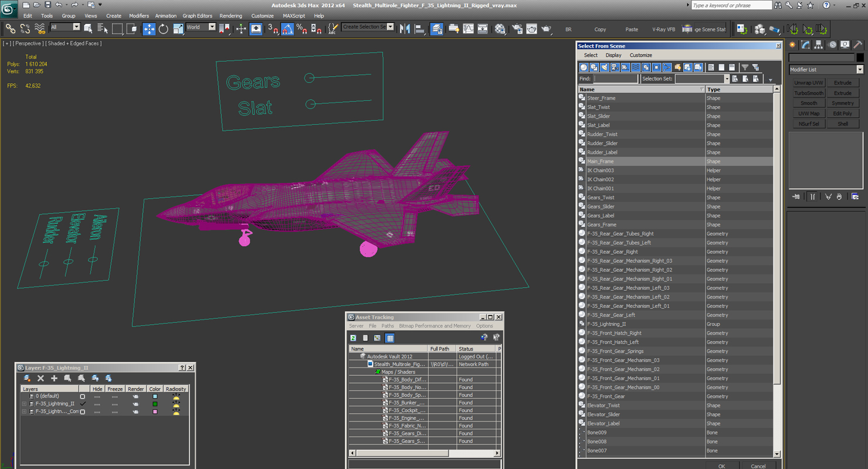Open the Rendering menu
This screenshot has height=469, width=868.
[x=230, y=16]
